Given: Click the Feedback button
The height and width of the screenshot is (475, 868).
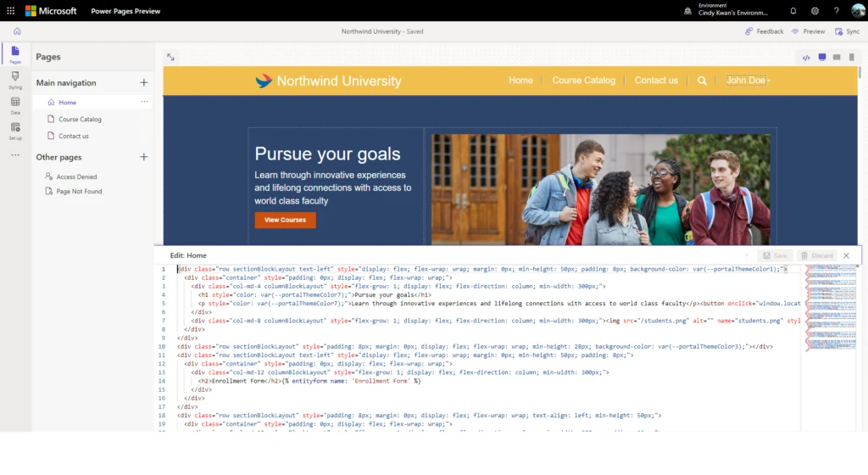Looking at the screenshot, I should click(x=765, y=31).
